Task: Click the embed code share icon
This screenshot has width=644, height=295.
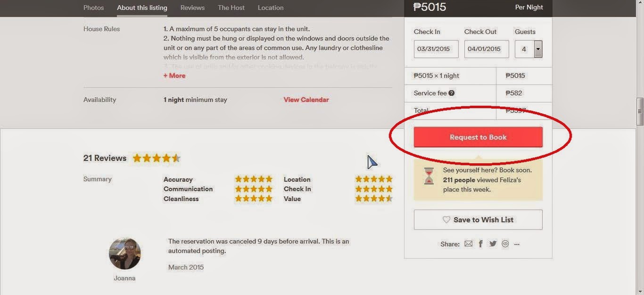Action: point(505,244)
